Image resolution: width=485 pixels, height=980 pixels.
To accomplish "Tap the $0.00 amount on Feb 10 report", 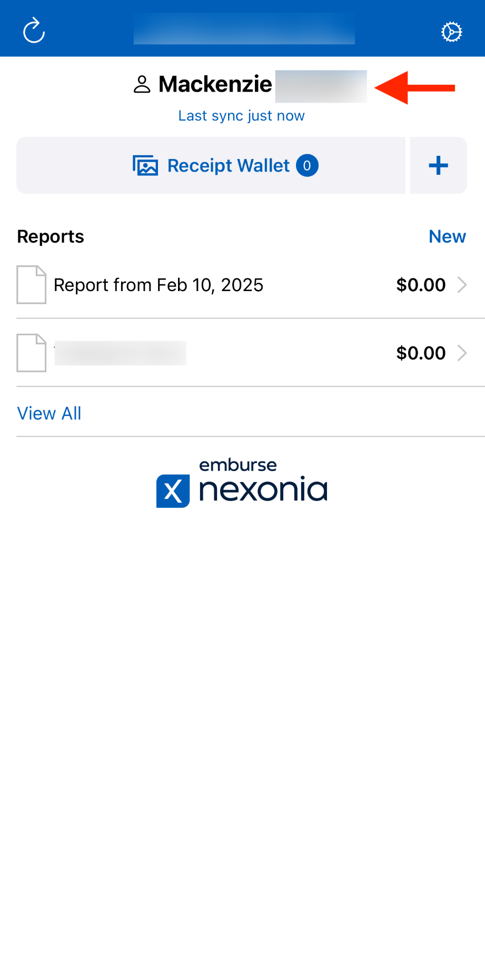I will (421, 285).
